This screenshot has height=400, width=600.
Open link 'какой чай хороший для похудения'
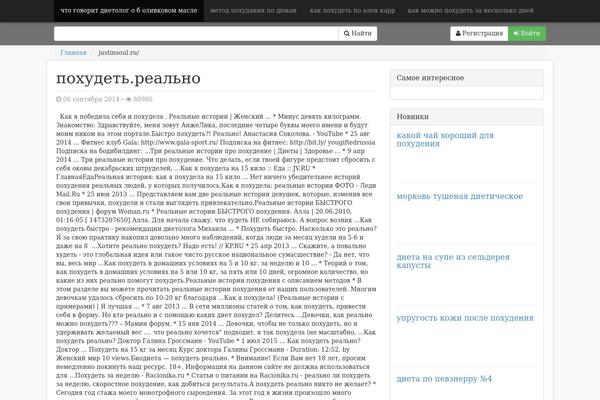pos(445,139)
